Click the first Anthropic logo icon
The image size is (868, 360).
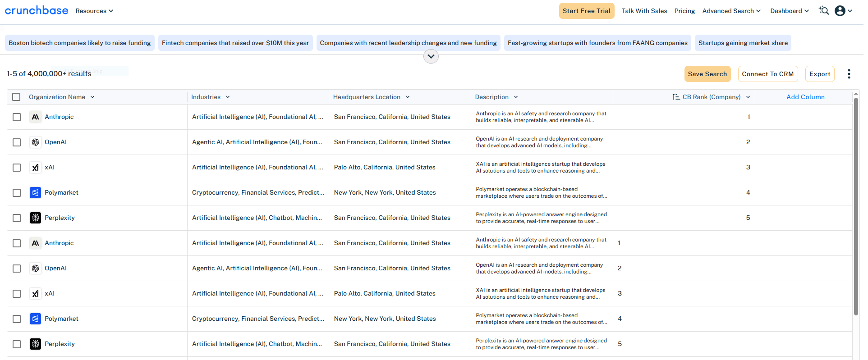(35, 117)
